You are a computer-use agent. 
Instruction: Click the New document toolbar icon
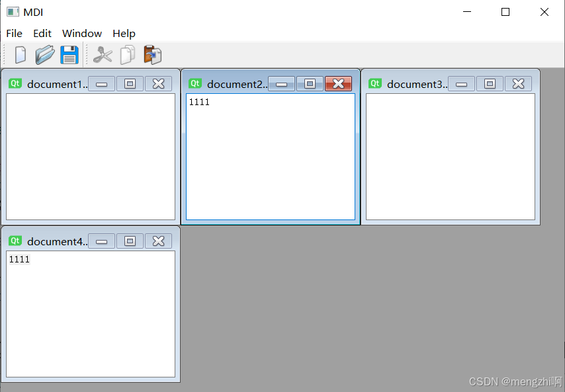click(21, 55)
